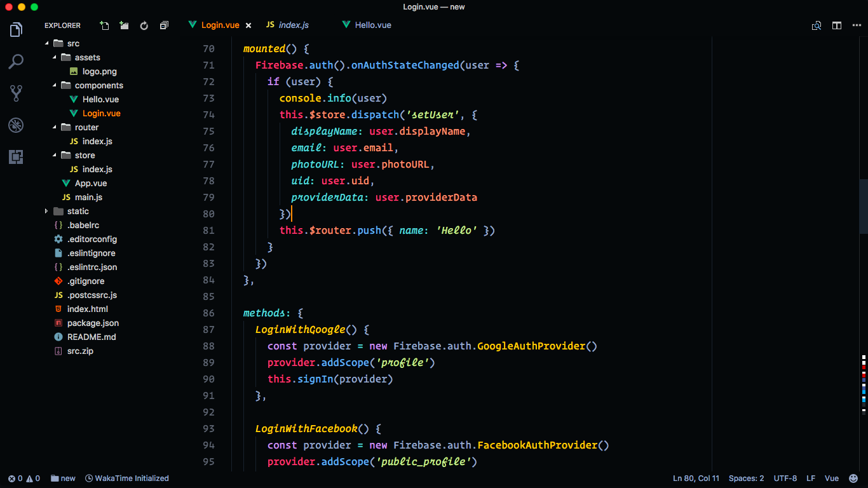The height and width of the screenshot is (488, 868).
Task: Split the editor
Action: pyautogui.click(x=837, y=25)
